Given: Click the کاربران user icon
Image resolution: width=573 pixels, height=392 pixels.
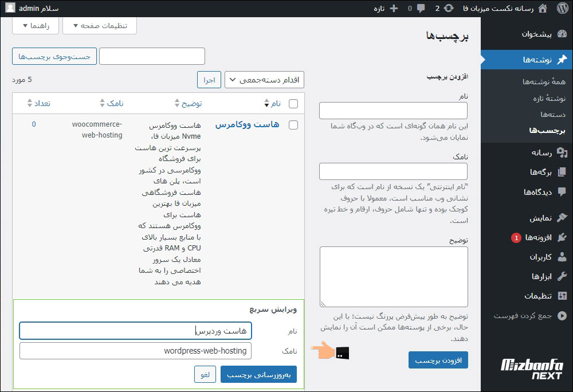Looking at the screenshot, I should [562, 257].
